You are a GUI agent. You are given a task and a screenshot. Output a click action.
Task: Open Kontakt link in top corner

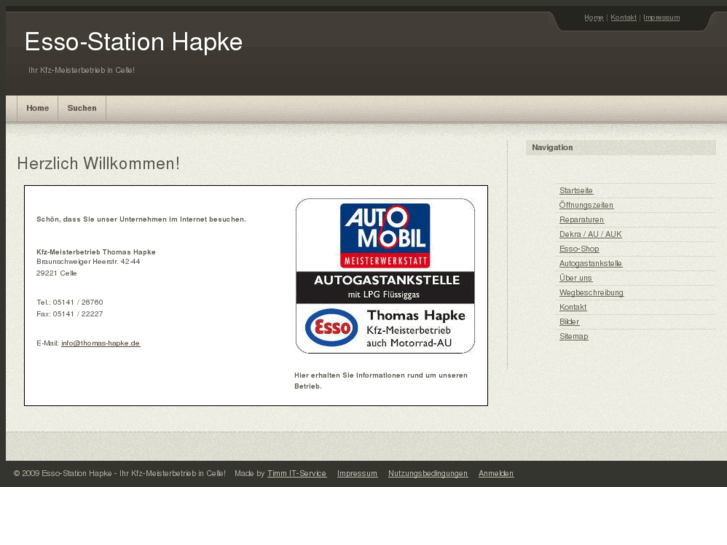pyautogui.click(x=623, y=18)
